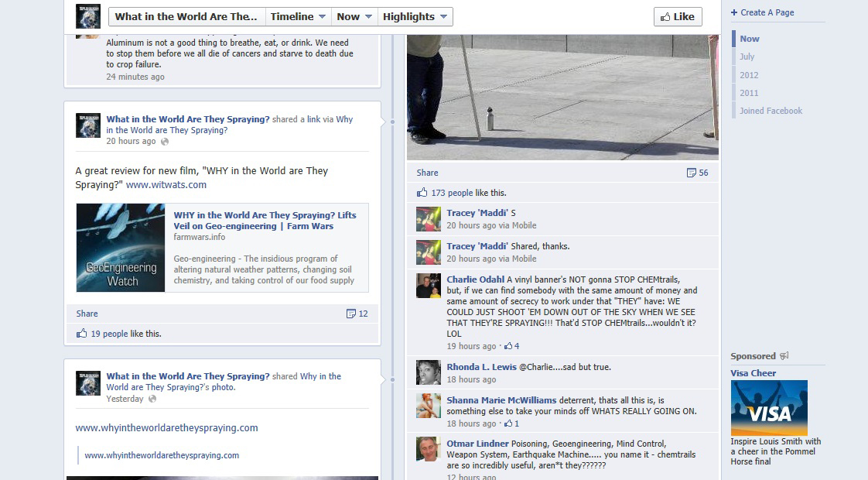
Task: Click like icon on Charlie Odahl's comment
Action: [509, 346]
